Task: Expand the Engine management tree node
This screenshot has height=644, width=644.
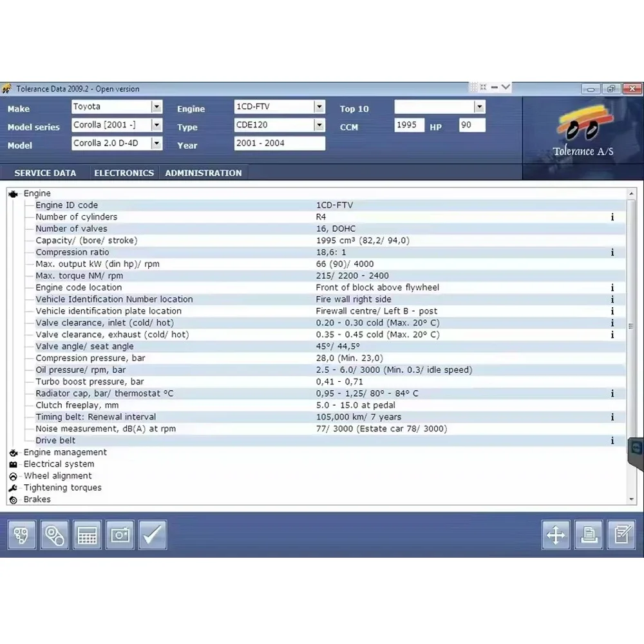Action: [x=65, y=452]
